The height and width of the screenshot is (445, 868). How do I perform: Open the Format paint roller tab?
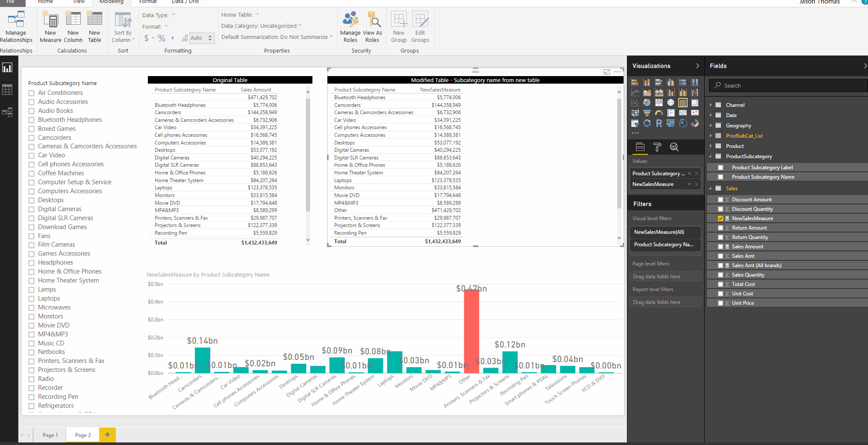tap(657, 147)
